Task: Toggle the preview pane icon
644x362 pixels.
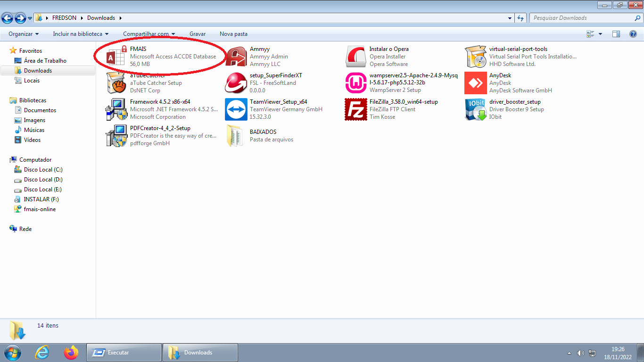Action: (616, 34)
